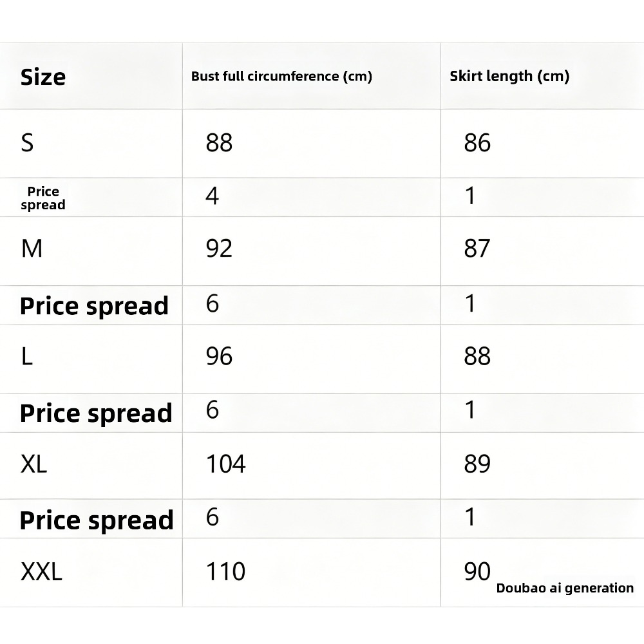Click the skirt length value 86

(477, 143)
